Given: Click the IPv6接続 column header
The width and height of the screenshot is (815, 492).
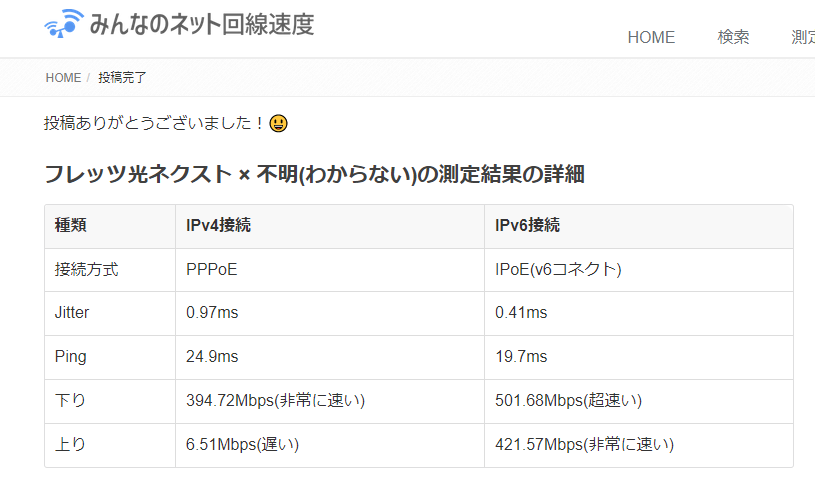Looking at the screenshot, I should (528, 226).
